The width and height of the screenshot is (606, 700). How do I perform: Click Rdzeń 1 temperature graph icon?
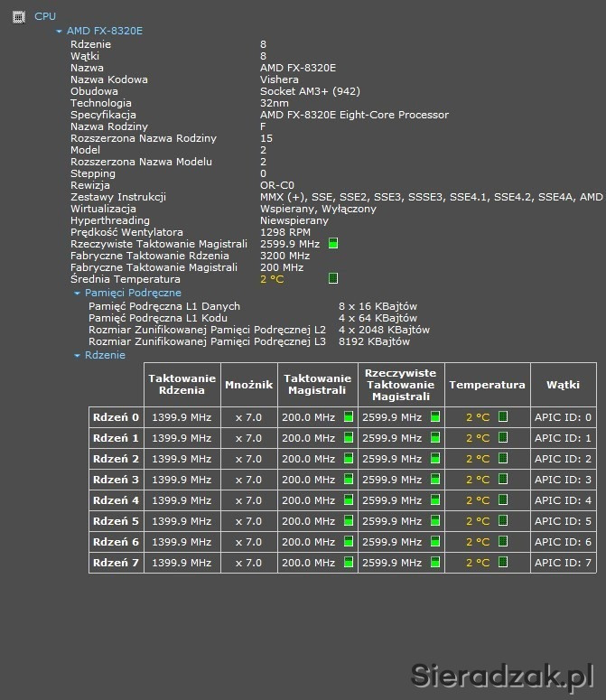click(x=503, y=437)
